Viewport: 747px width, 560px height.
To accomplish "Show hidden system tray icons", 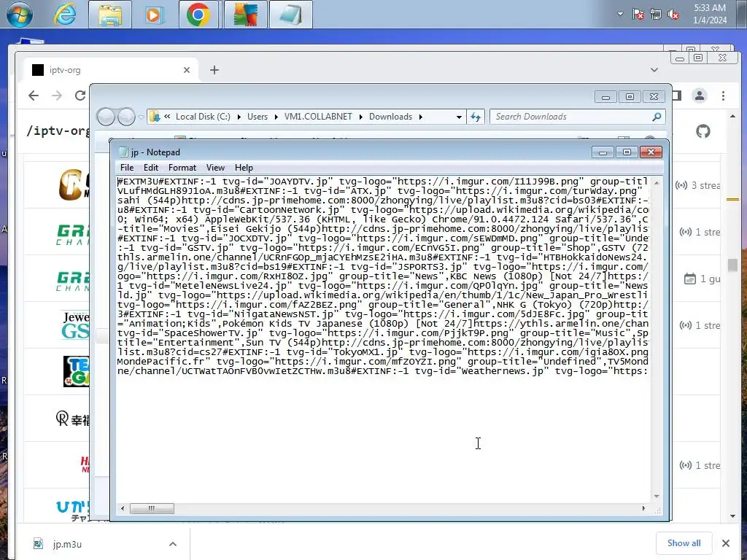I will click(x=620, y=14).
